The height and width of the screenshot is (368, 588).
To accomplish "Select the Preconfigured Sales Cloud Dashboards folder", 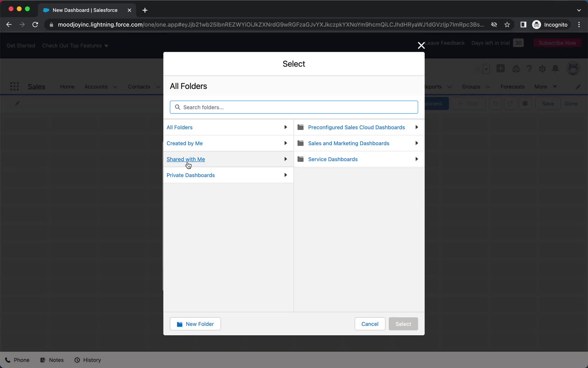I will tap(357, 127).
